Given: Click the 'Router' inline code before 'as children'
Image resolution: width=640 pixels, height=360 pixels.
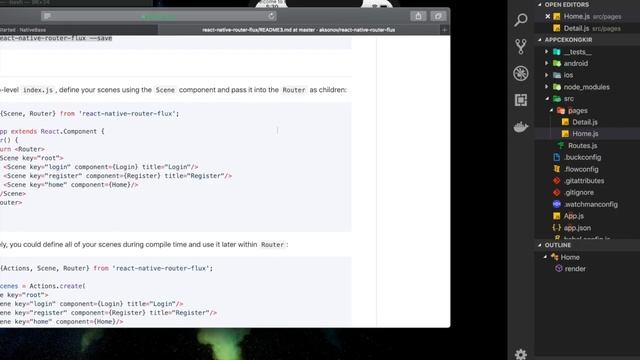Looking at the screenshot, I should [x=294, y=90].
